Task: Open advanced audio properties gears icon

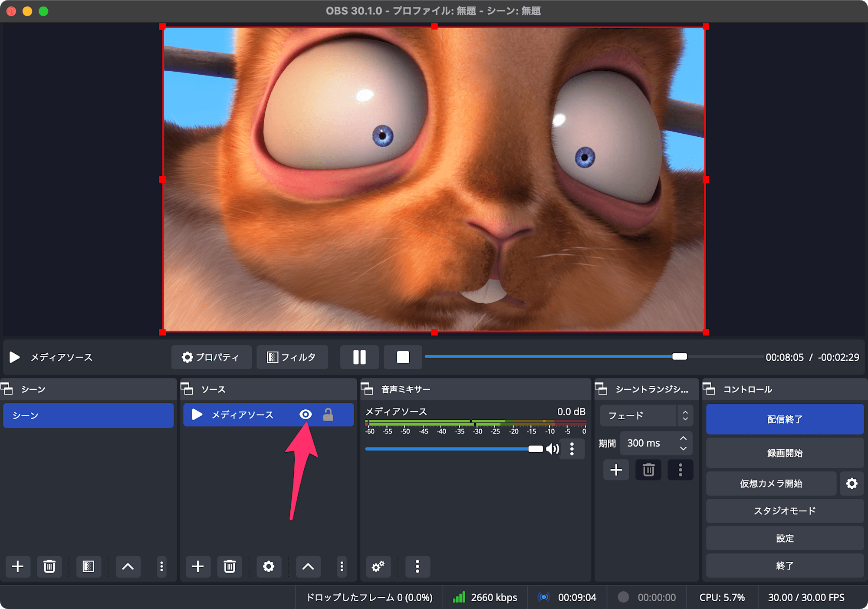Action: point(378,566)
